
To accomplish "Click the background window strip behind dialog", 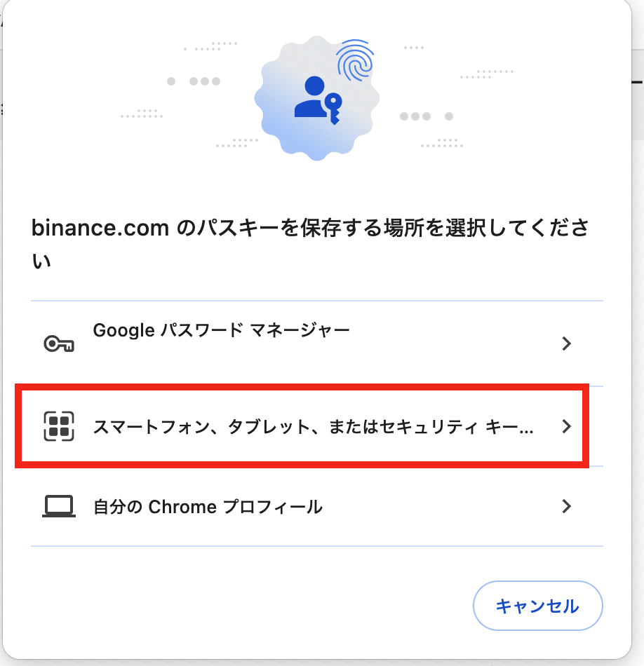I will click(638, 93).
